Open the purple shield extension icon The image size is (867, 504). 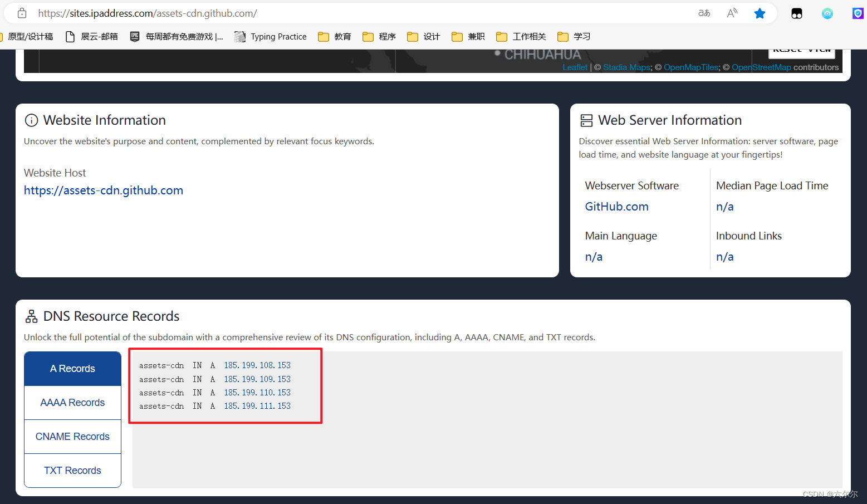pyautogui.click(x=858, y=13)
